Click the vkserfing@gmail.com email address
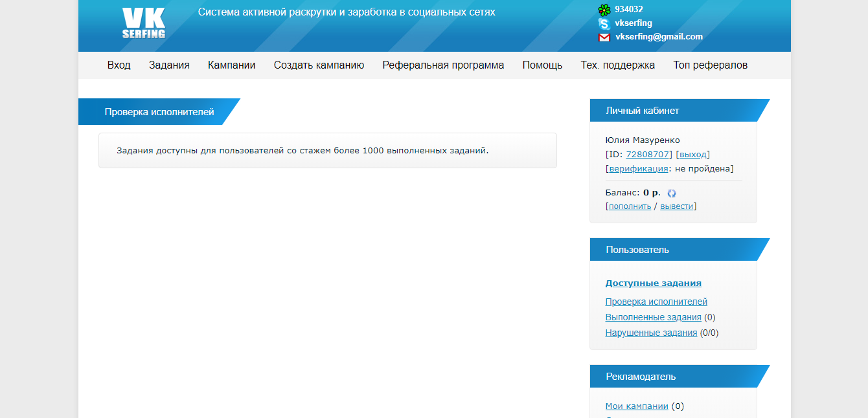 point(659,37)
